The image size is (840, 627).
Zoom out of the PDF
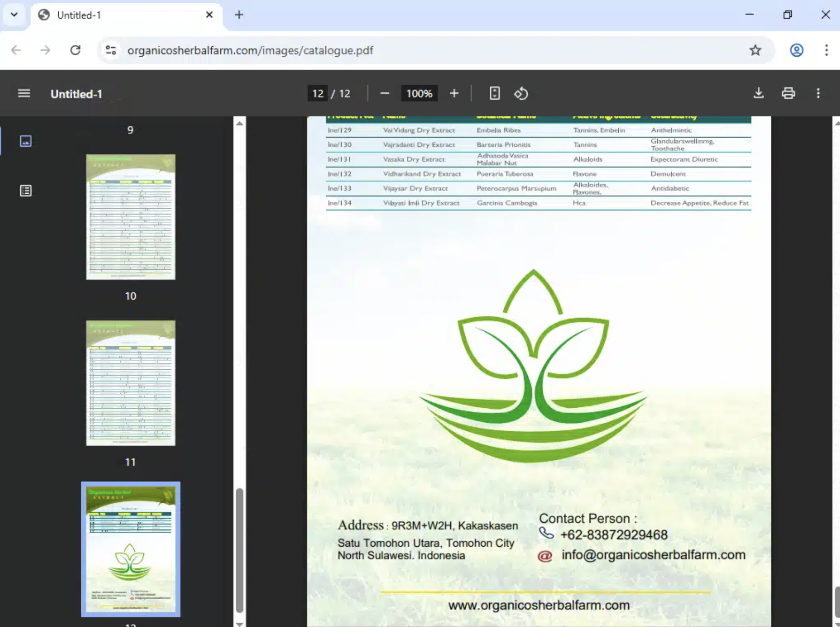[x=384, y=93]
